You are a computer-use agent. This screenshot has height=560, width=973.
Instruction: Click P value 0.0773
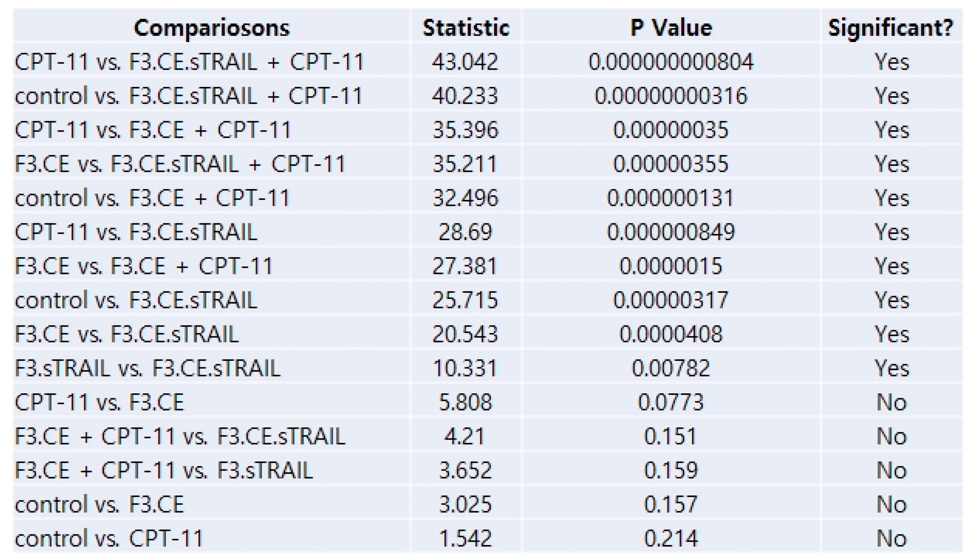[671, 402]
